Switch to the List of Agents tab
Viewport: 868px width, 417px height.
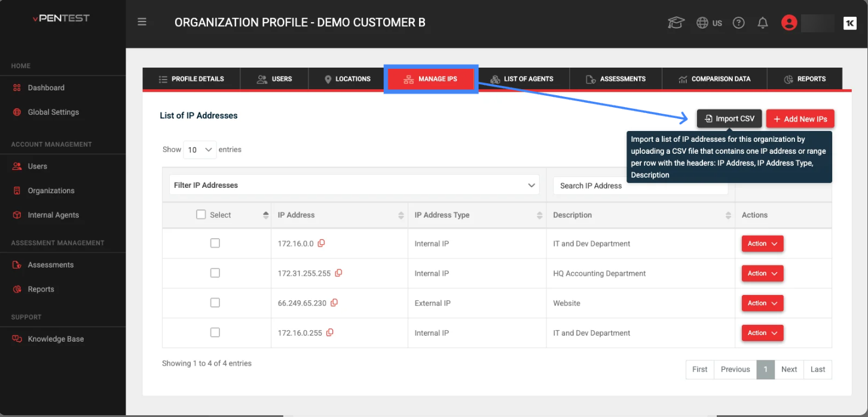(x=522, y=79)
